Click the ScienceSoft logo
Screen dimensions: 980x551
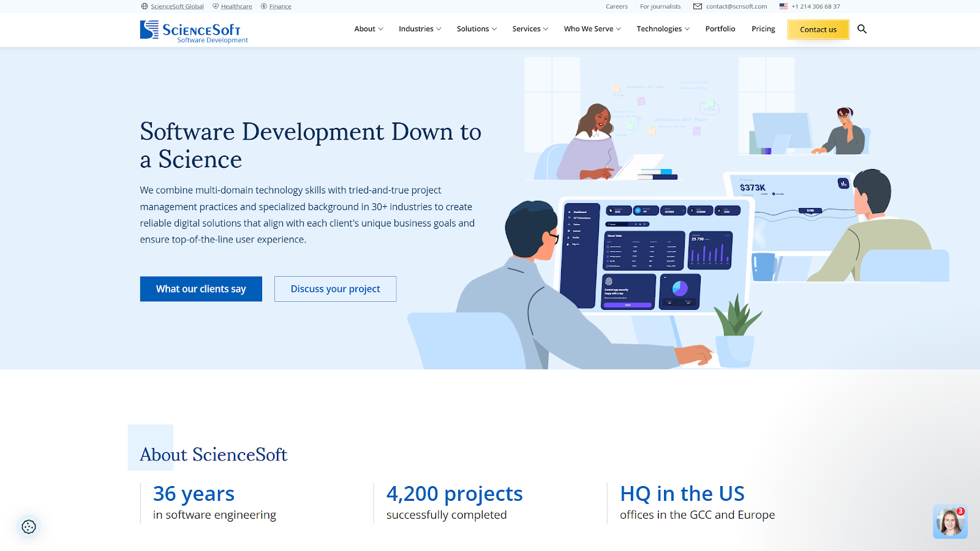pos(194,31)
